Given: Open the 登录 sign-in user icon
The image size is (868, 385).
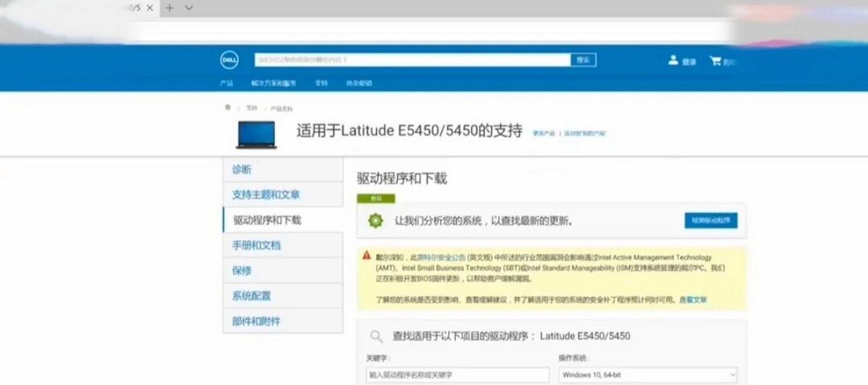Looking at the screenshot, I should [x=673, y=61].
